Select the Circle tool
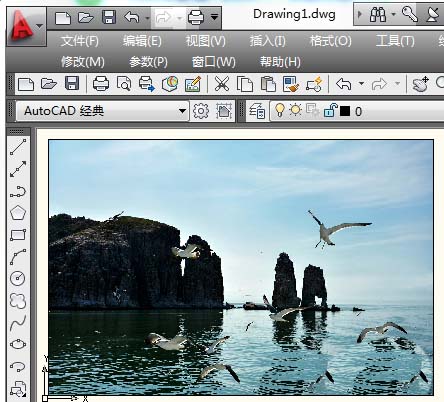The height and width of the screenshot is (402, 444). tap(18, 279)
